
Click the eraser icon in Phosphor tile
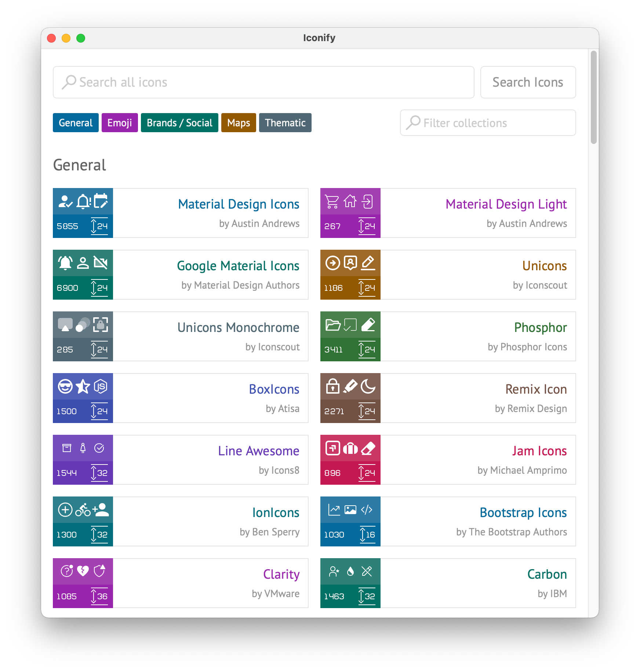point(368,325)
